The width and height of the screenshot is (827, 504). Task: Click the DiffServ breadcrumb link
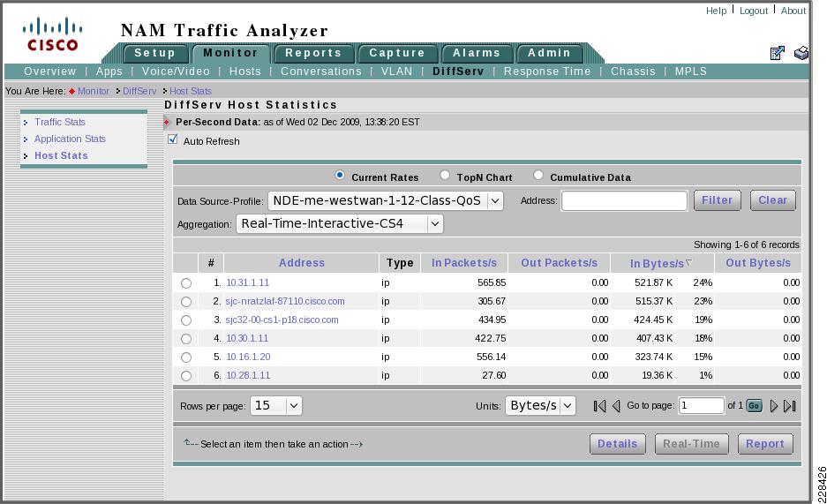(x=139, y=91)
